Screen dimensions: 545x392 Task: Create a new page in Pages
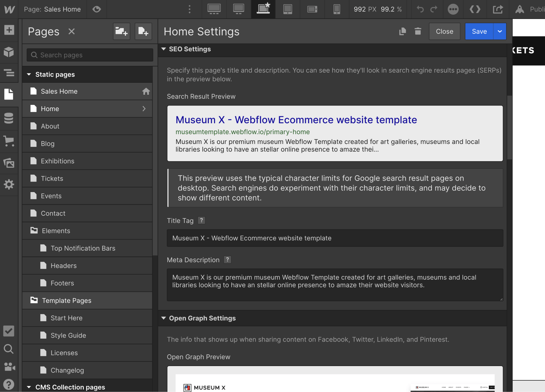(x=143, y=31)
